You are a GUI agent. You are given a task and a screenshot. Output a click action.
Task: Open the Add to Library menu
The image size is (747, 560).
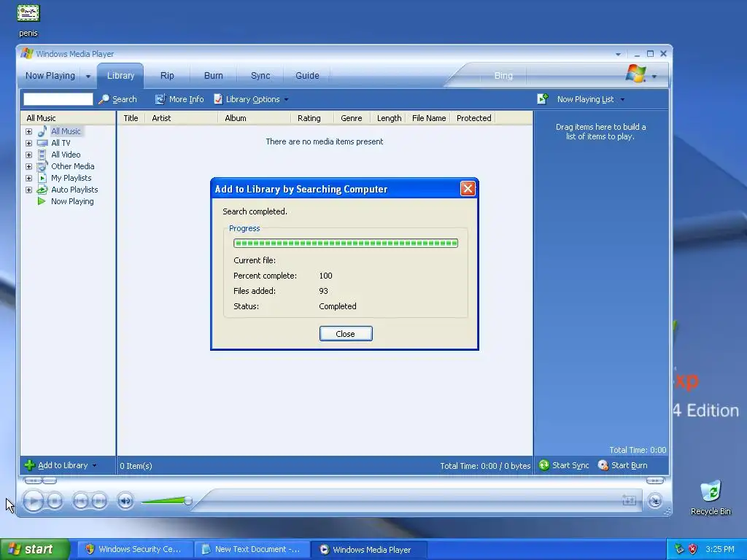coord(61,465)
